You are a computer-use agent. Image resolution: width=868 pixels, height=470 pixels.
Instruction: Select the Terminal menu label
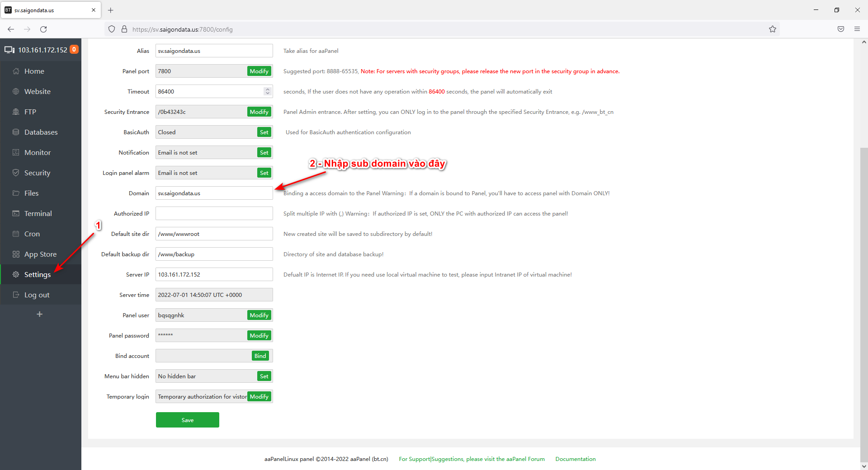(38, 213)
